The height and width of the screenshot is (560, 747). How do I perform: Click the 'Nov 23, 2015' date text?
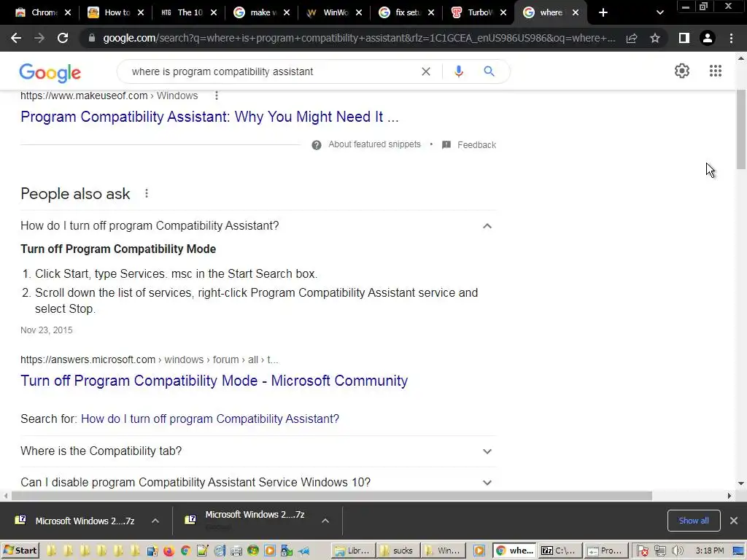pyautogui.click(x=46, y=330)
